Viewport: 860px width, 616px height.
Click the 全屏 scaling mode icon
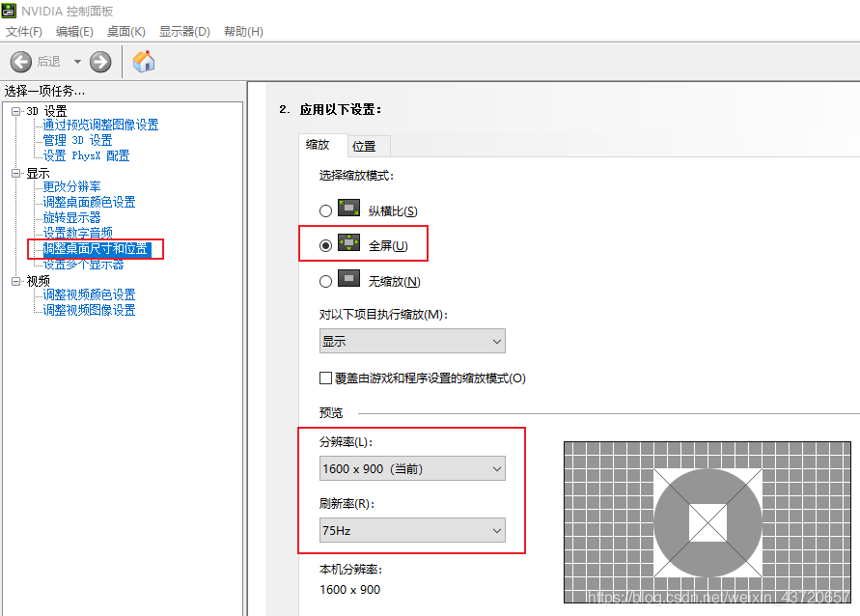348,242
